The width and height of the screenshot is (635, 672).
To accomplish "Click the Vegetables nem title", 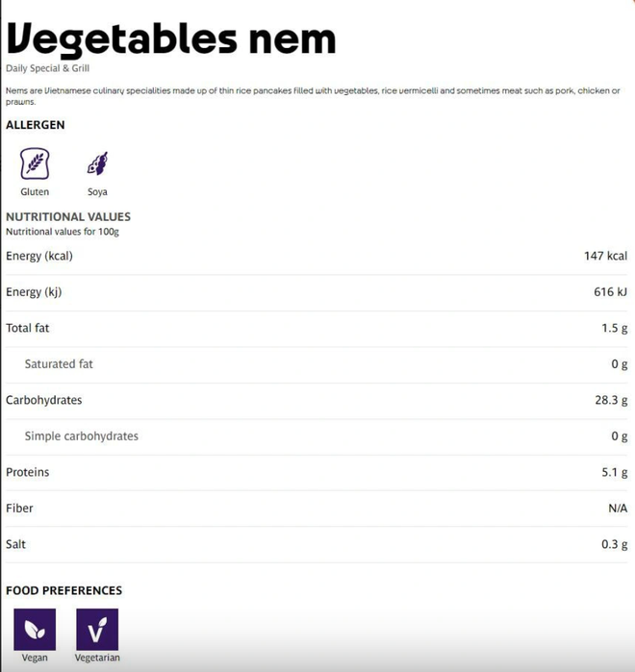I will coord(171,38).
